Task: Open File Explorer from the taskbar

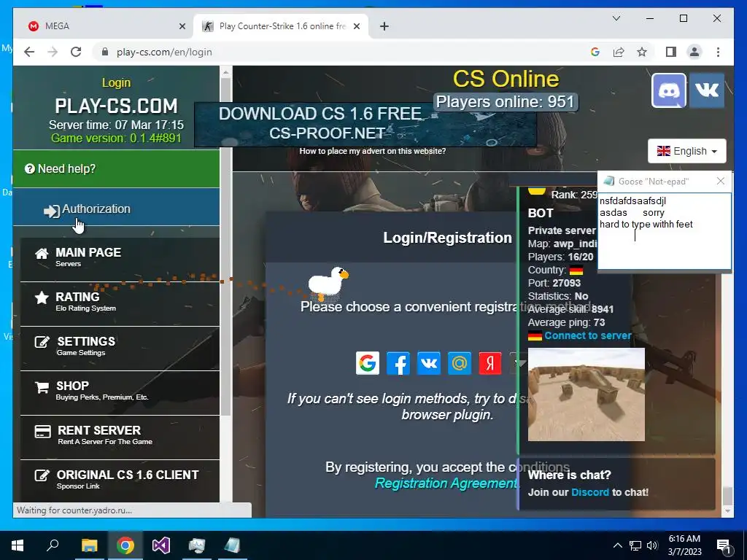Action: [x=89, y=545]
